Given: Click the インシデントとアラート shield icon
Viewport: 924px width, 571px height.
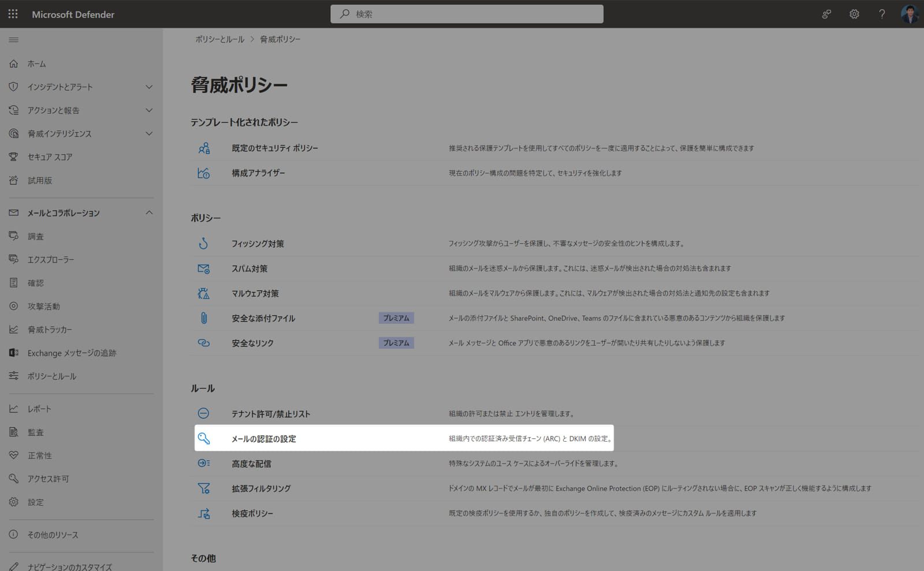Looking at the screenshot, I should [x=14, y=87].
